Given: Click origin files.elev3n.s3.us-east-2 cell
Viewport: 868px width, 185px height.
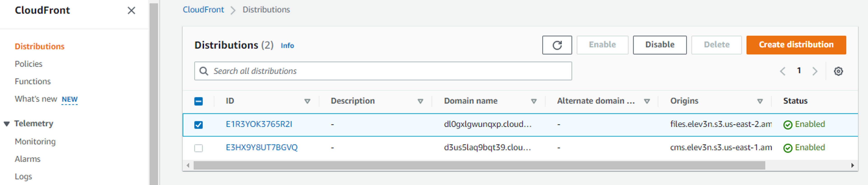Looking at the screenshot, I should [721, 124].
